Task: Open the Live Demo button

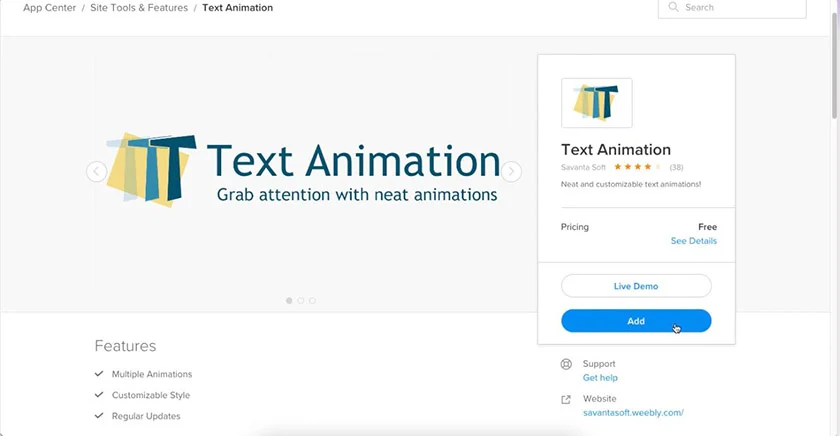Action: click(636, 286)
